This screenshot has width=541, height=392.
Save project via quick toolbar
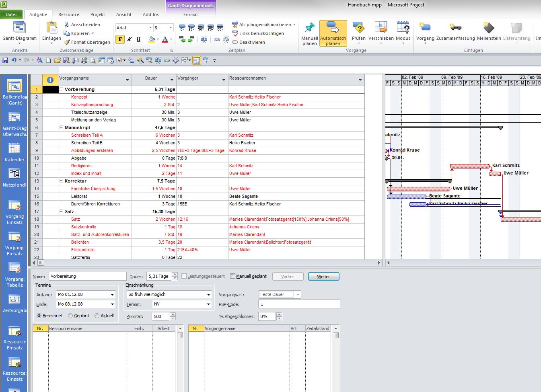5,60
